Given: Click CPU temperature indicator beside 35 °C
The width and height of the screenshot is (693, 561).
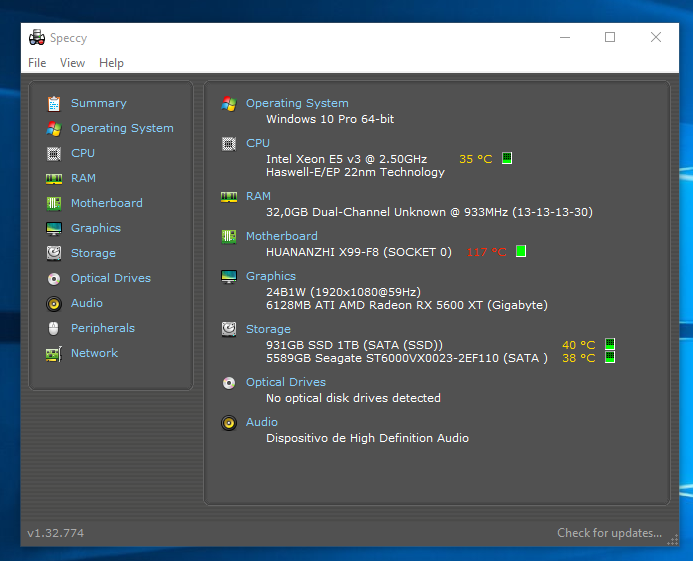Looking at the screenshot, I should point(507,158).
